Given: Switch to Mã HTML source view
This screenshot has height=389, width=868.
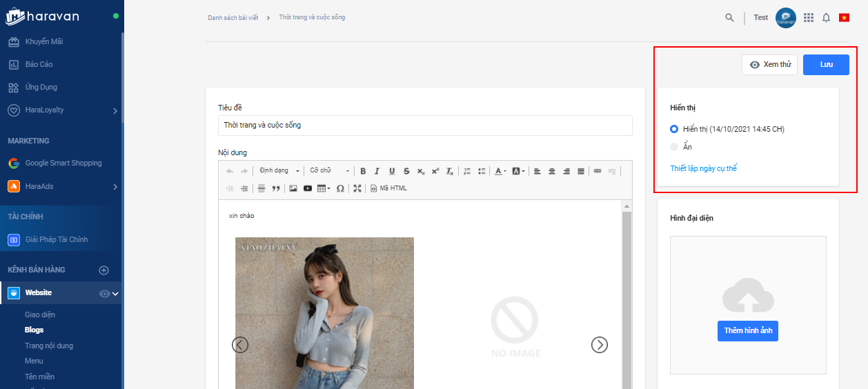Looking at the screenshot, I should click(x=389, y=188).
